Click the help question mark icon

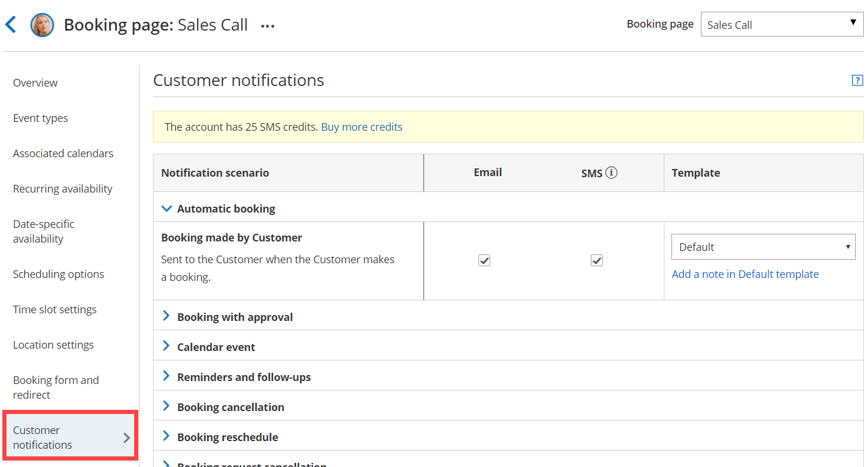(x=857, y=81)
